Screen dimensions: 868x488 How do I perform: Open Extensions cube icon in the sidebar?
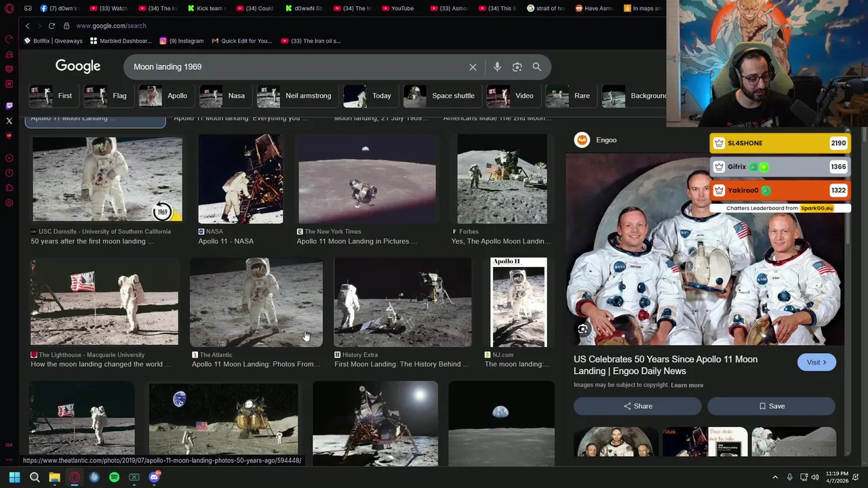(9, 188)
